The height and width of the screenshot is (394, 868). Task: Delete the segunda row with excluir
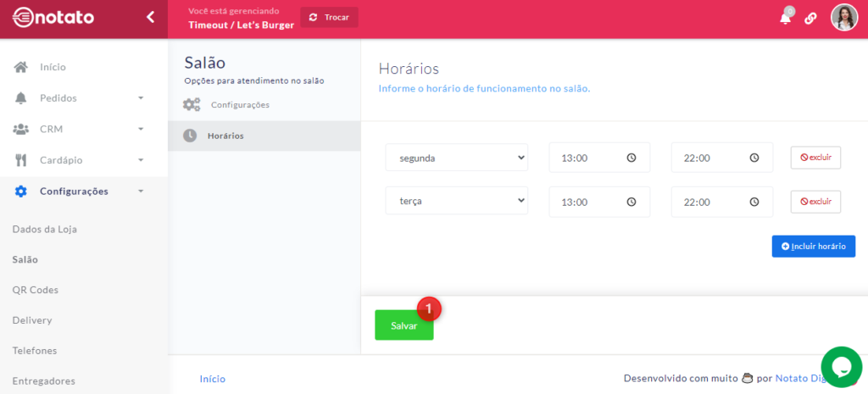point(815,158)
